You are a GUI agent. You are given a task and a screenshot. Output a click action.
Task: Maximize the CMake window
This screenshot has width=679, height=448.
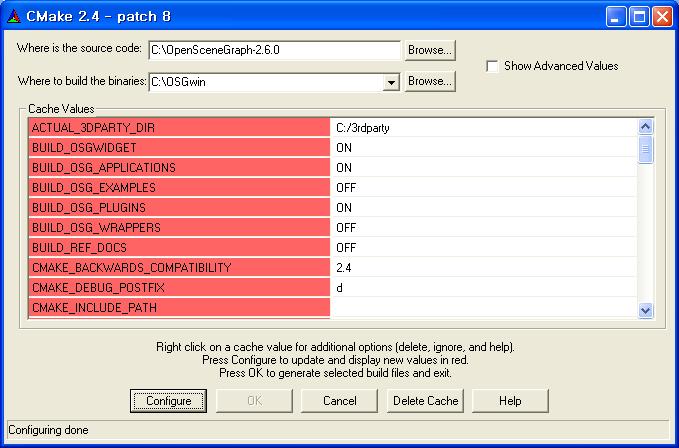pyautogui.click(x=639, y=17)
